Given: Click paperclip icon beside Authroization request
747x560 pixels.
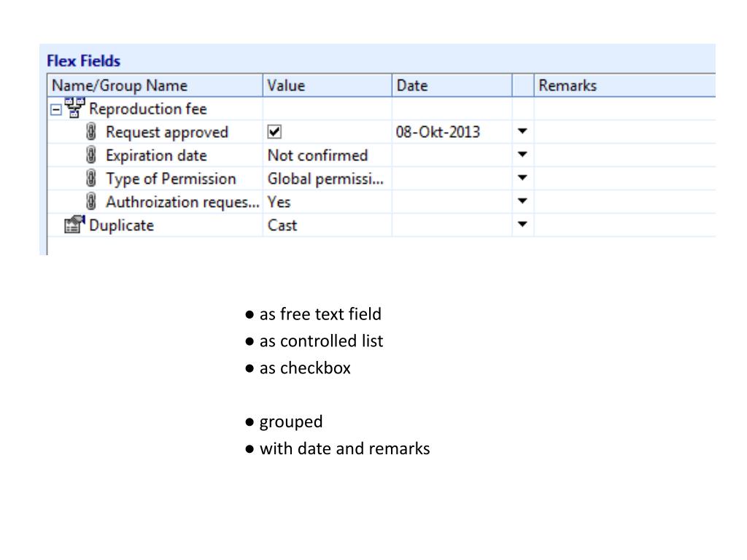Looking at the screenshot, I should point(91,202).
